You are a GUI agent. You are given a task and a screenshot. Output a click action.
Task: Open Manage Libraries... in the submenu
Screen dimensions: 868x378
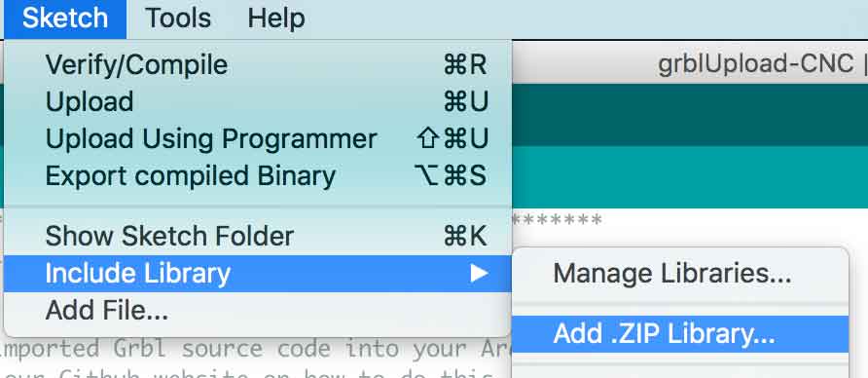coord(680,273)
